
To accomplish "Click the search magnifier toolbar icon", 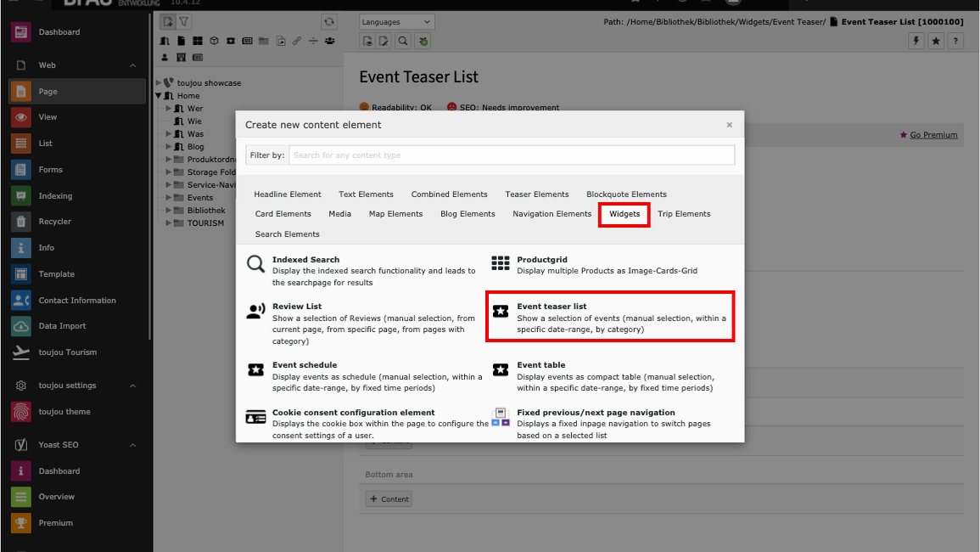I will [403, 41].
